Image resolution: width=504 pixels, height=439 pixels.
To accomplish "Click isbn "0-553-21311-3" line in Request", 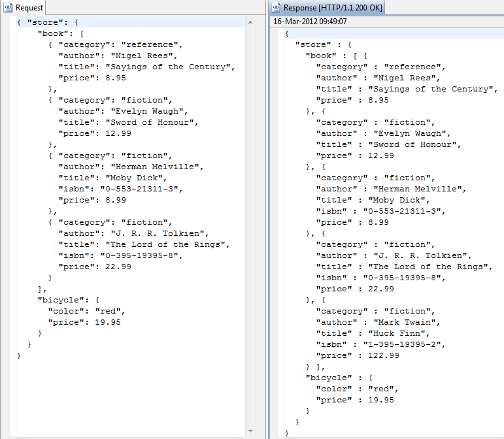I will (x=120, y=189).
